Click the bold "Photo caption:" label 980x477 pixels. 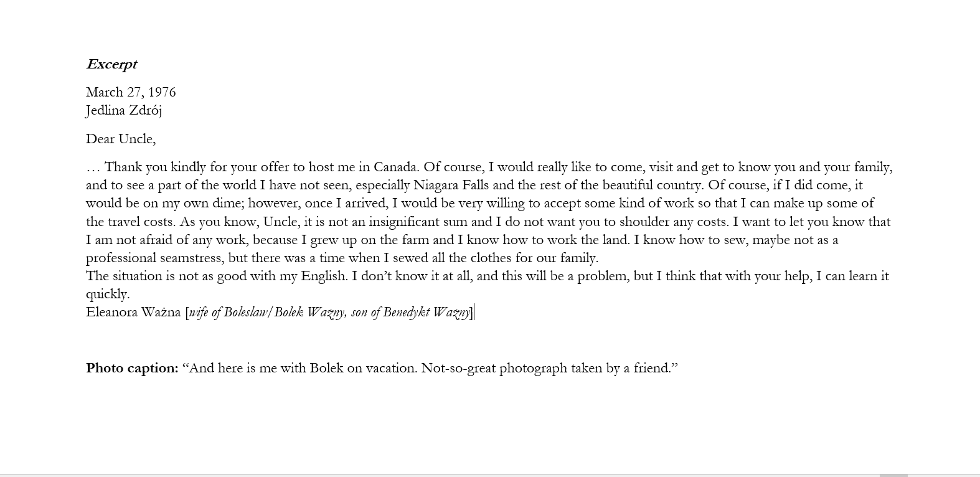tap(132, 368)
